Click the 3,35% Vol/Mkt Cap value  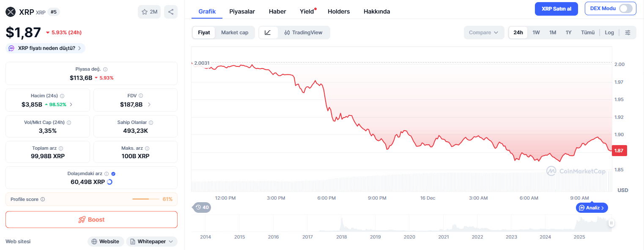click(x=47, y=131)
